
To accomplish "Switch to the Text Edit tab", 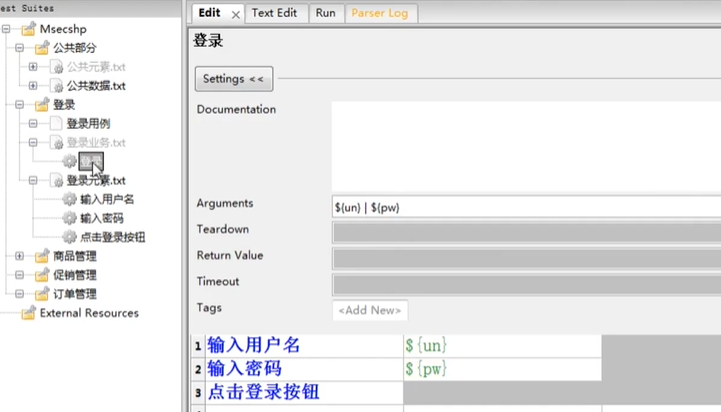I will [274, 13].
